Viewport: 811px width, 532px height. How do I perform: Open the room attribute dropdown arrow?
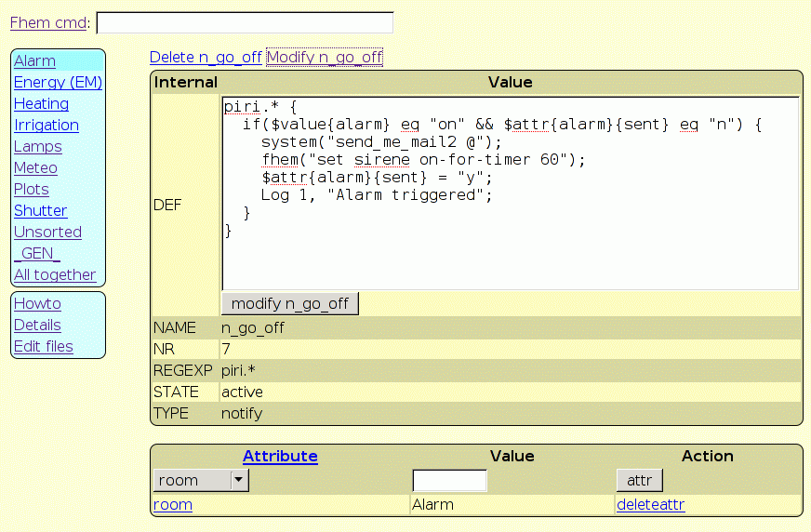click(239, 480)
